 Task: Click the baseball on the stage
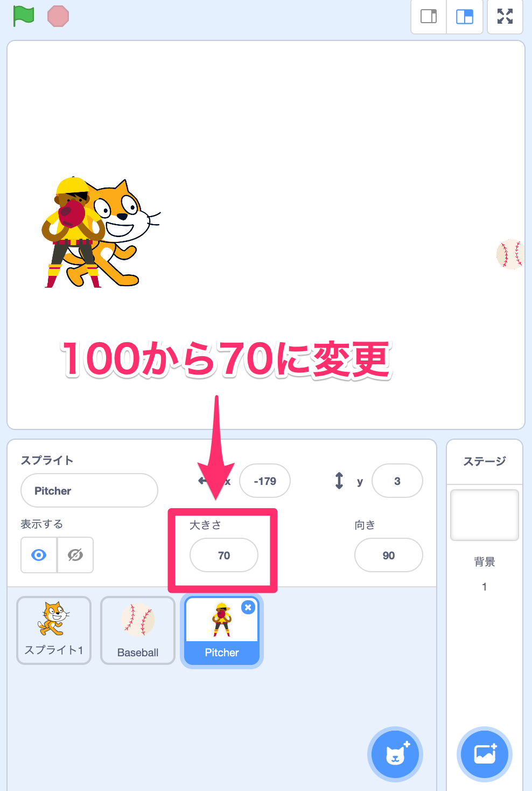pyautogui.click(x=510, y=254)
